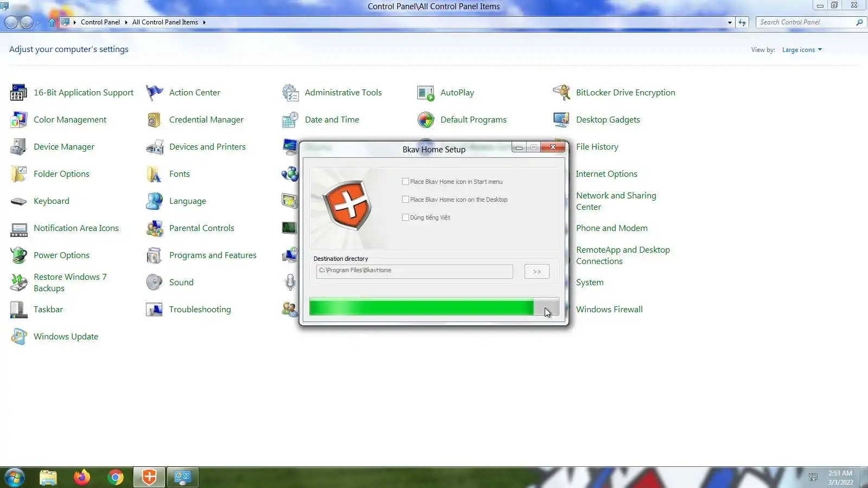Image resolution: width=868 pixels, height=488 pixels.
Task: Click the Back navigation button
Action: (11, 22)
